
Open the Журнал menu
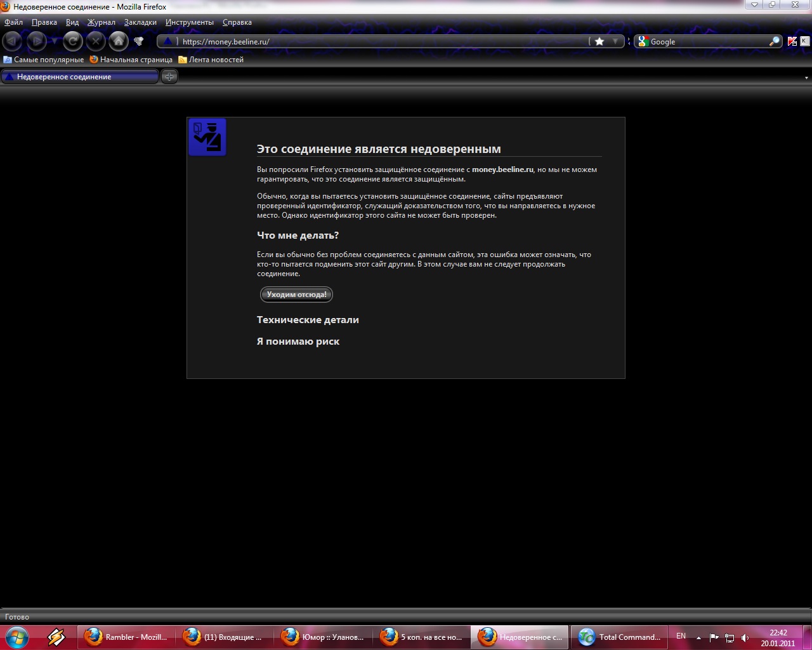point(101,22)
